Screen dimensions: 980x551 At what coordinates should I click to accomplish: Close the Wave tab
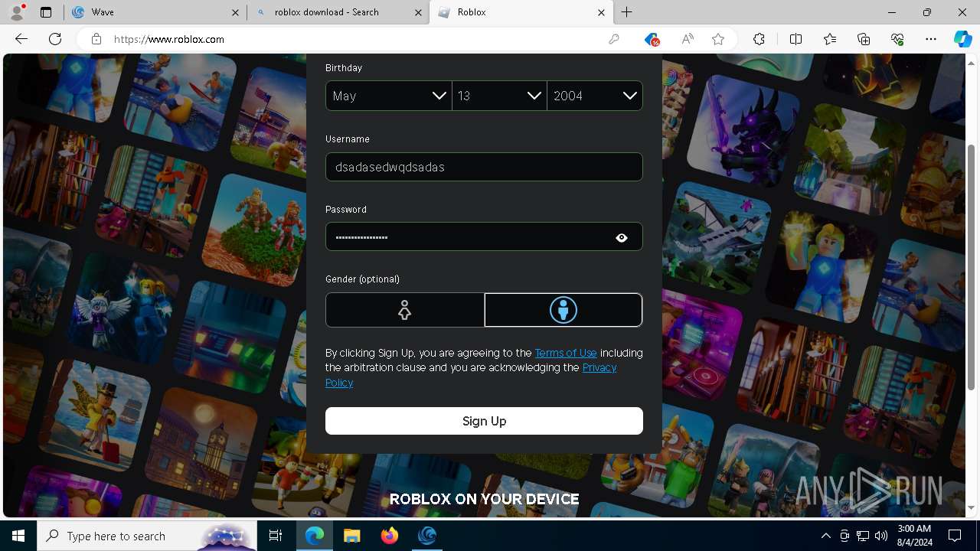pos(236,12)
